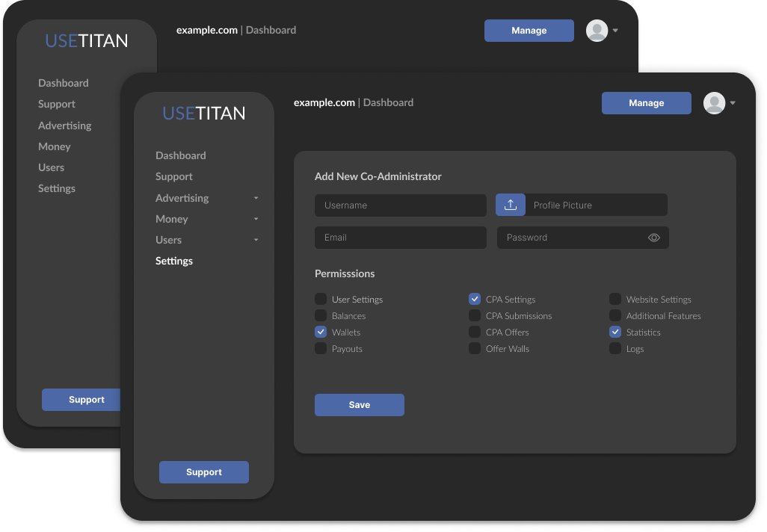Click the user avatar in front window
This screenshot has height=532, width=767.
(x=714, y=103)
